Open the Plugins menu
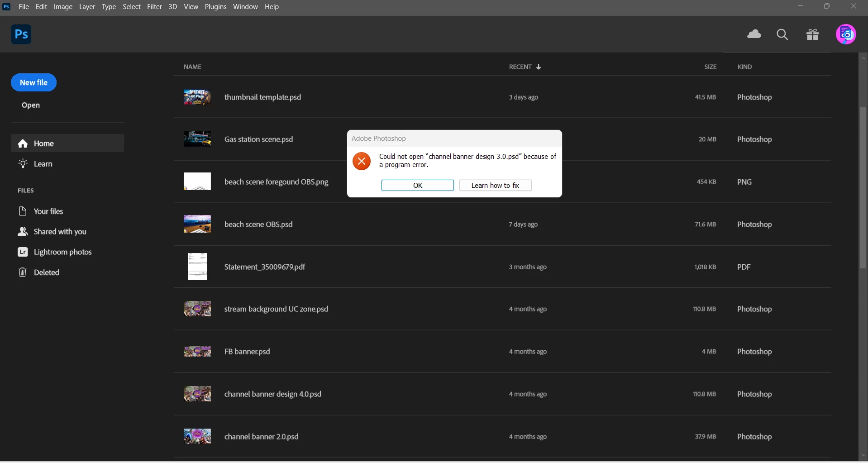Image resolution: width=868 pixels, height=463 pixels. tap(215, 7)
